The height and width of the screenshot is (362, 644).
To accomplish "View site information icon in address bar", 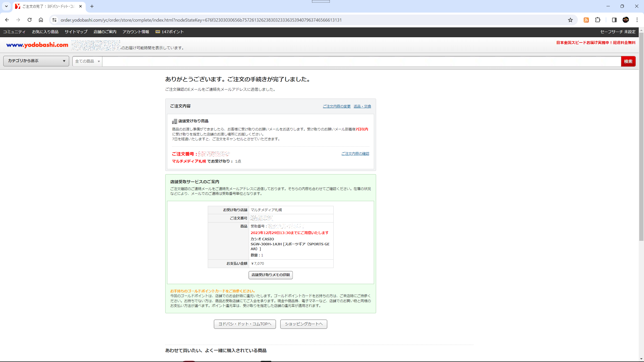I will (x=54, y=20).
